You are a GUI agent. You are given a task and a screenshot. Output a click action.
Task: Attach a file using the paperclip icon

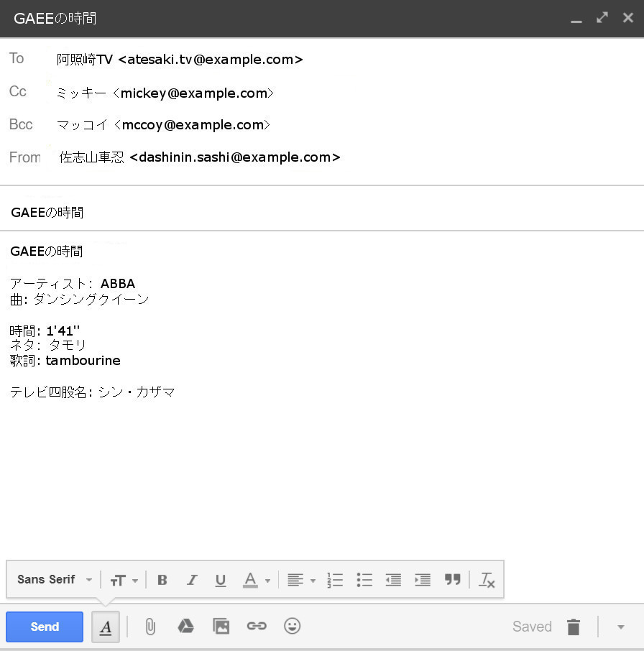(150, 626)
